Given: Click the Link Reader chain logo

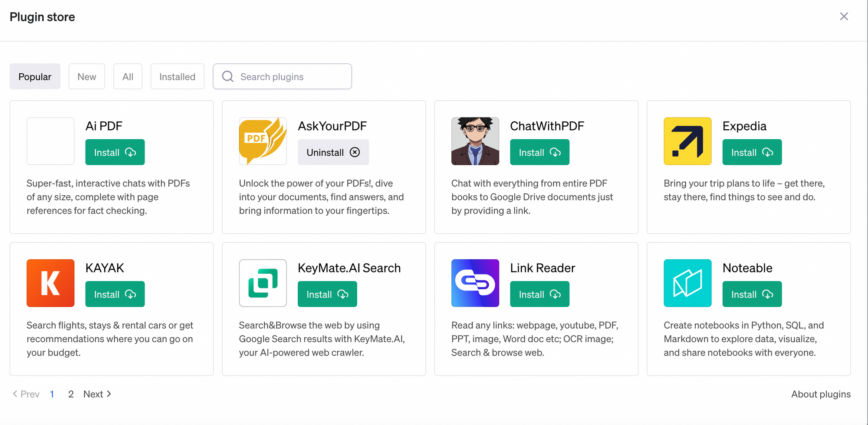Looking at the screenshot, I should click(x=475, y=283).
